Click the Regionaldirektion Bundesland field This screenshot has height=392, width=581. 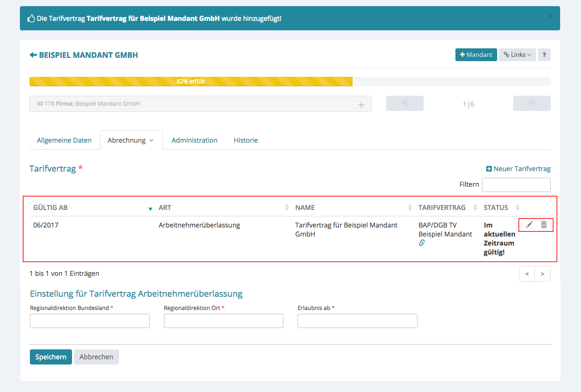tap(90, 321)
